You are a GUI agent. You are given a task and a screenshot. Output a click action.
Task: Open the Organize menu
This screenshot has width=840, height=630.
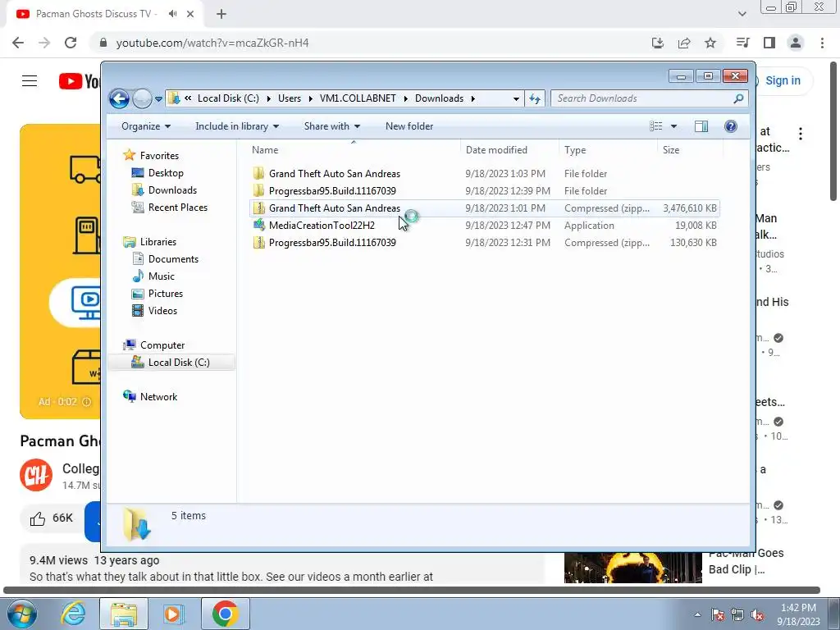[146, 126]
